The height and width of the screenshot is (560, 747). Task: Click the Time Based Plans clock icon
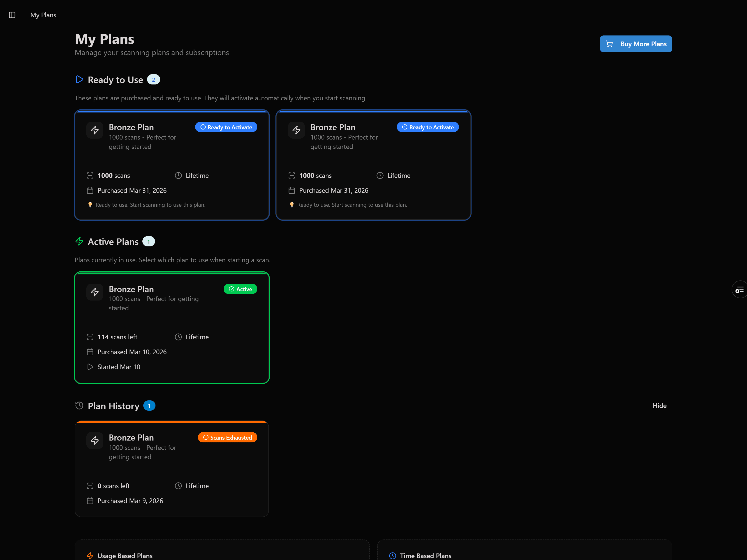(392, 556)
